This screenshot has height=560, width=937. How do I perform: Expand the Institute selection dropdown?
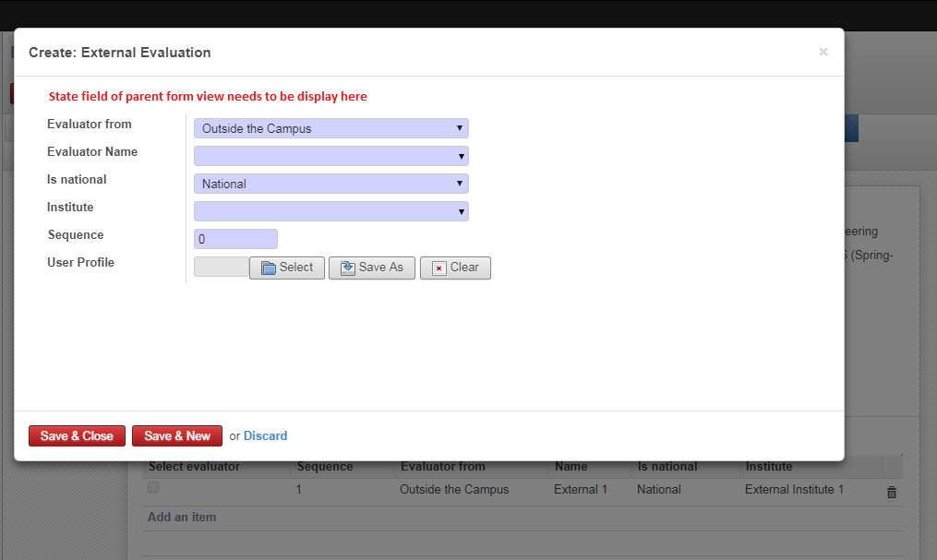tap(330, 210)
